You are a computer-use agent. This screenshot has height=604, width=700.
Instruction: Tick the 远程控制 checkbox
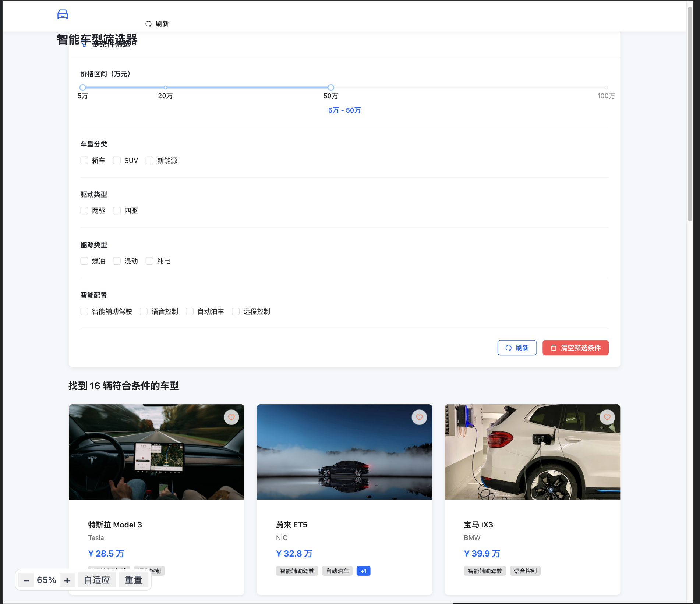pyautogui.click(x=236, y=312)
